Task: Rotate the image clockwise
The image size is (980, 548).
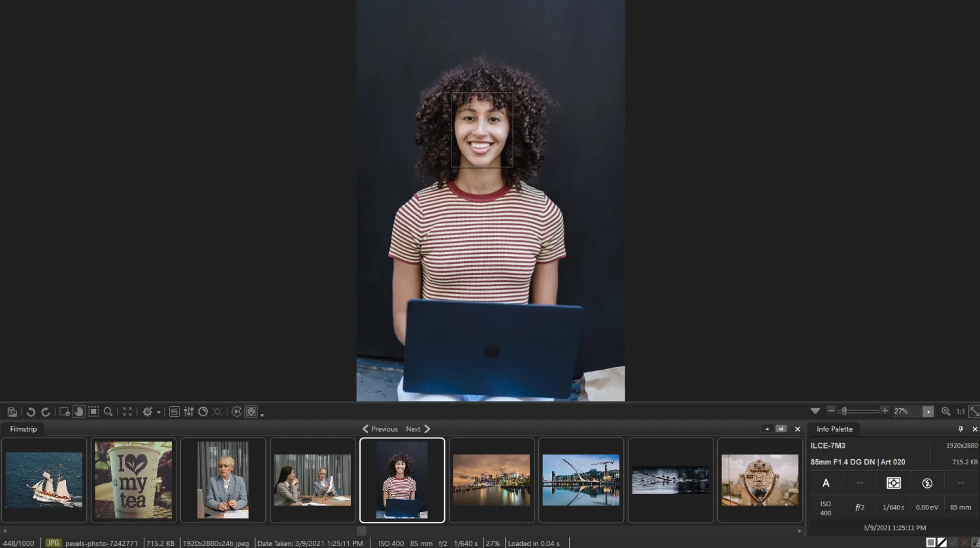Action: point(46,411)
